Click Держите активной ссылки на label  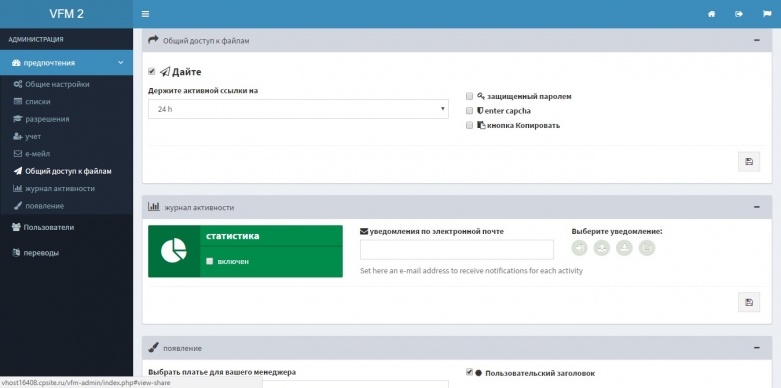click(203, 91)
